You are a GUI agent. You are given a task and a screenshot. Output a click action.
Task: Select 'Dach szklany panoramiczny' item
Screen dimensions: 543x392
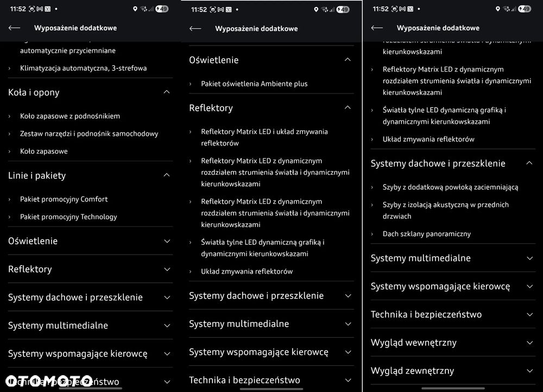(x=427, y=234)
